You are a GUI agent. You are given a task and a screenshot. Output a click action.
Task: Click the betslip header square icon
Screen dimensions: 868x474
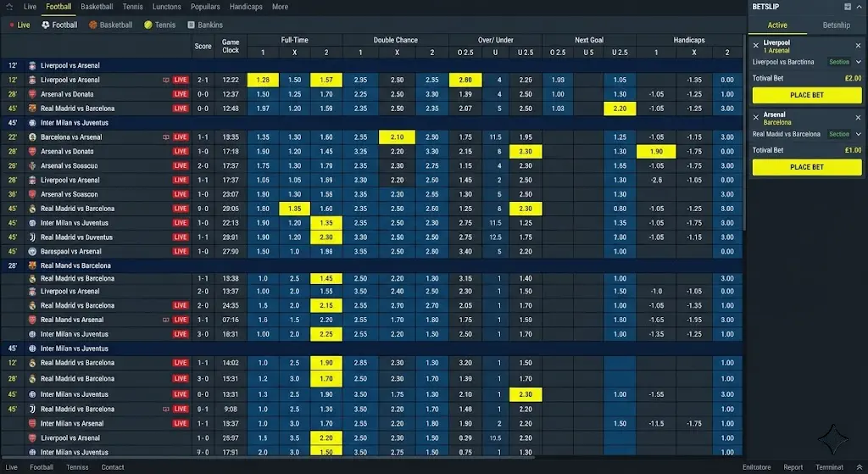point(847,7)
